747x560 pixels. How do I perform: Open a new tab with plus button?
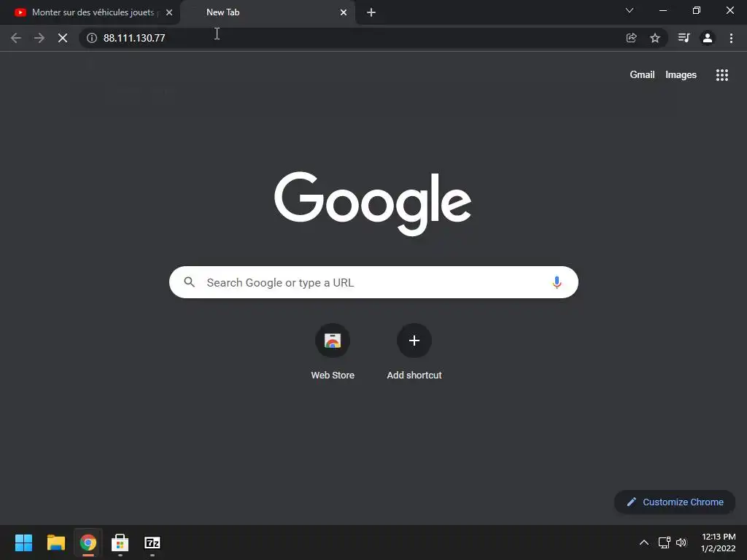[371, 12]
